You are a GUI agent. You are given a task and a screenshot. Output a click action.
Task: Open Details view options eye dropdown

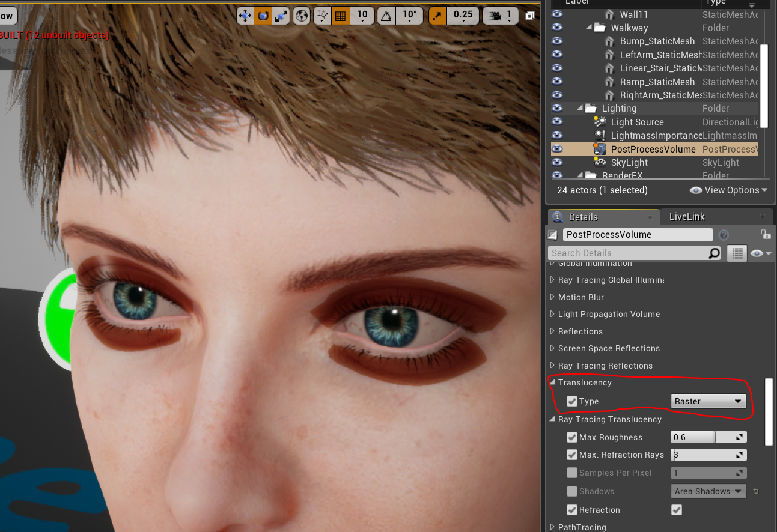click(760, 253)
